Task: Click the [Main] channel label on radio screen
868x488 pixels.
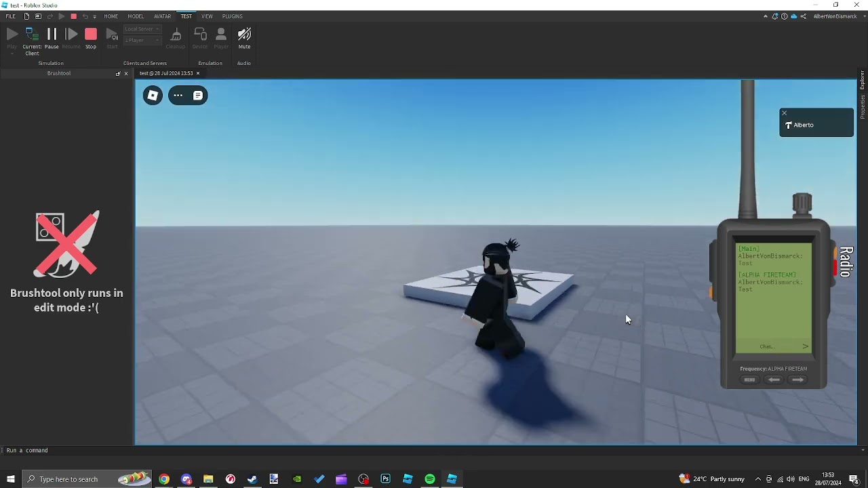Action: click(x=749, y=249)
